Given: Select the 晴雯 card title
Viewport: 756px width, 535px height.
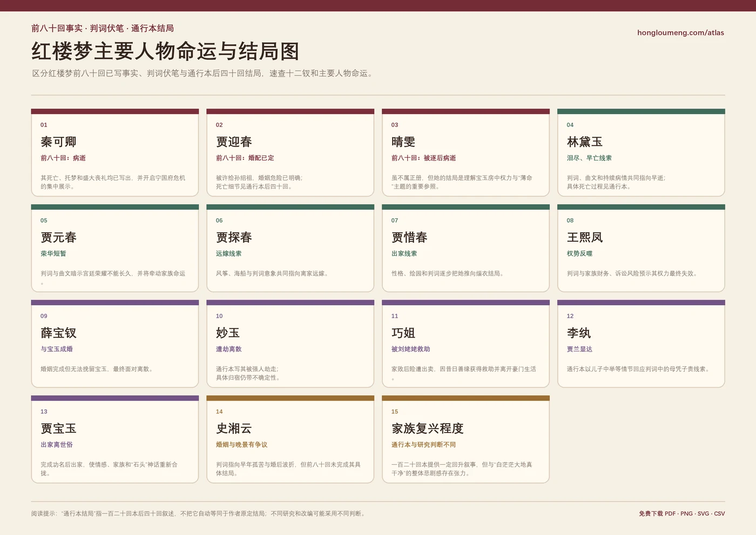Looking at the screenshot, I should [403, 142].
